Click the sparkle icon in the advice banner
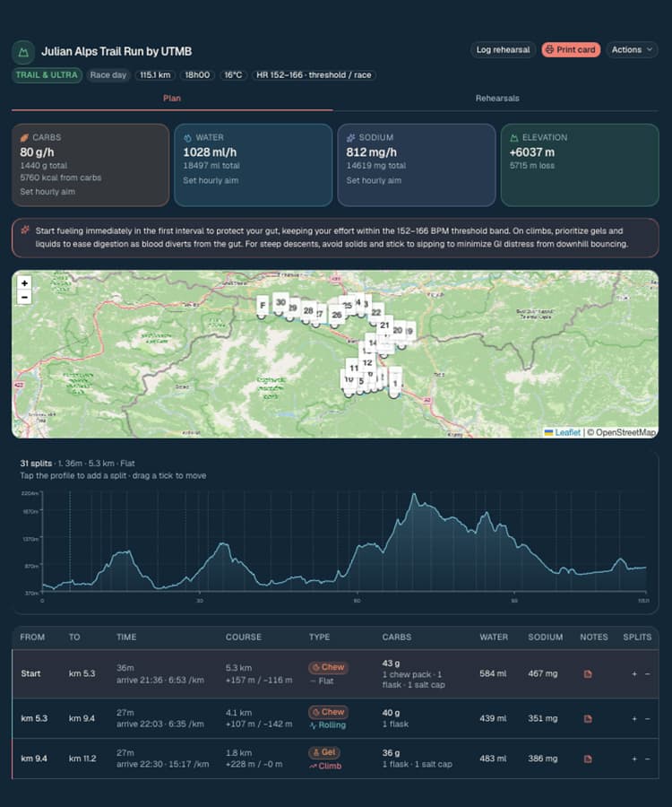 tap(25, 230)
